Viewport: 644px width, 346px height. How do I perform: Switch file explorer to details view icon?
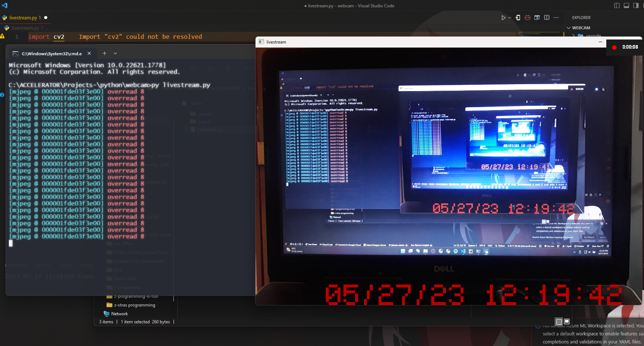[x=559, y=321]
